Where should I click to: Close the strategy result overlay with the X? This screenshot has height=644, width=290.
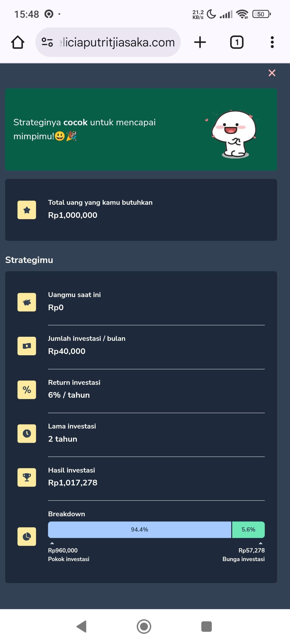point(272,73)
